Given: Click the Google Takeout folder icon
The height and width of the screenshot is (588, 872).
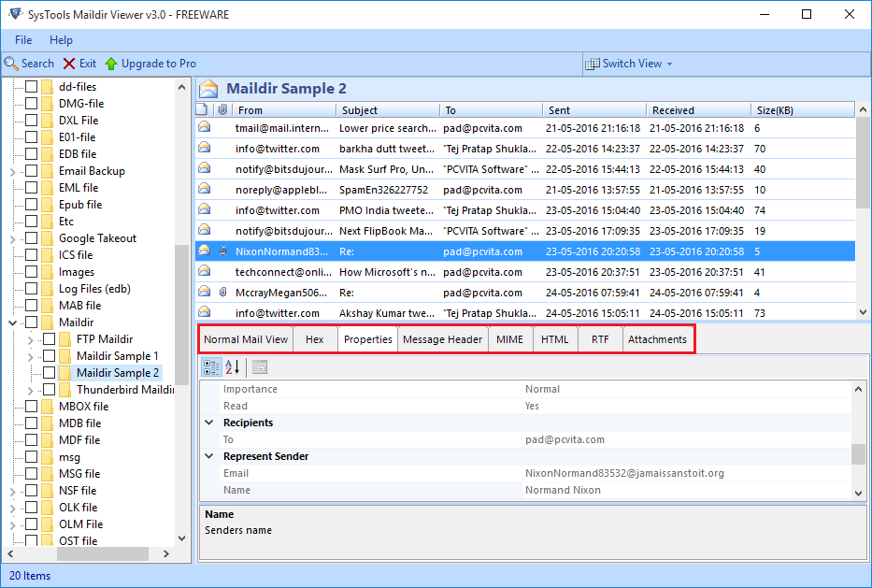Looking at the screenshot, I should point(48,238).
